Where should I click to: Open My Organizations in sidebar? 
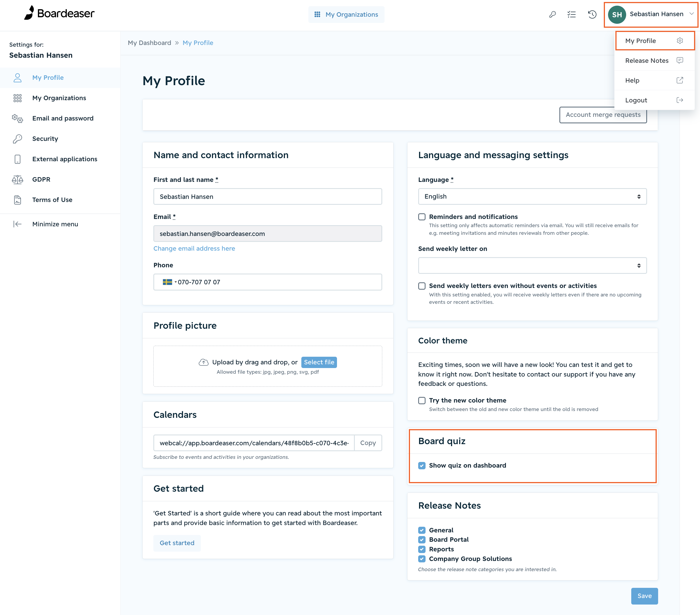pyautogui.click(x=60, y=98)
